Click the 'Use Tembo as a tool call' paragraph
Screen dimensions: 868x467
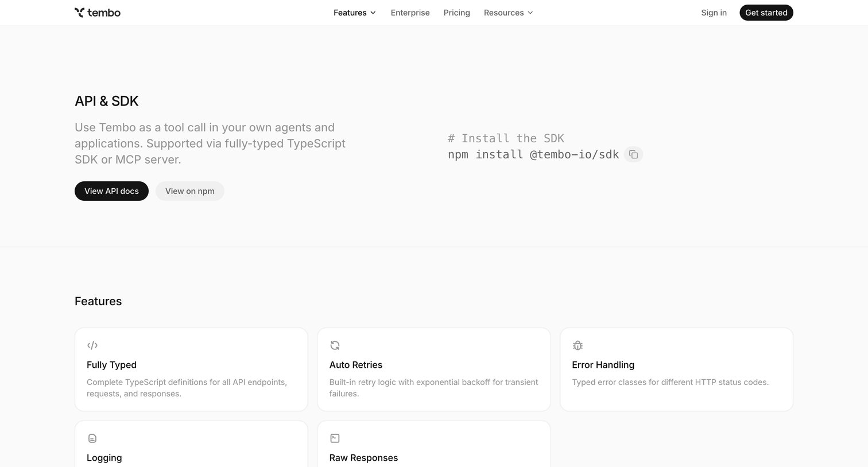click(210, 143)
